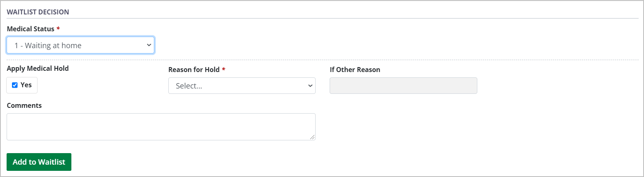Click the Comments field label

click(24, 105)
